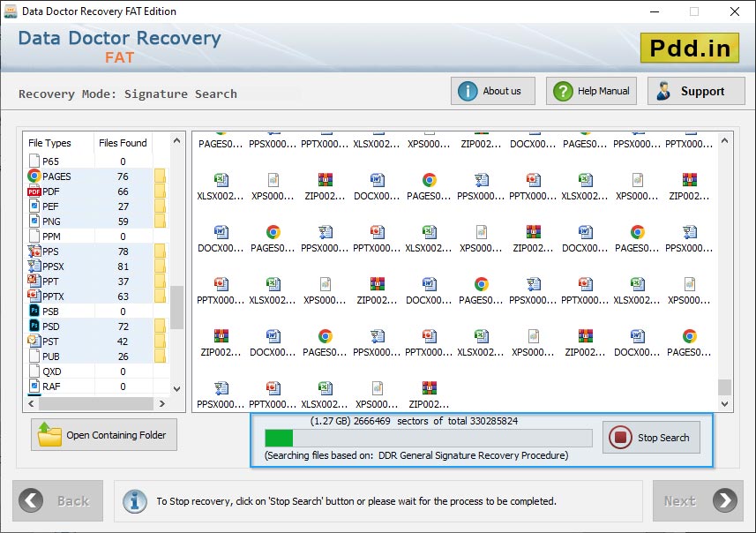The height and width of the screenshot is (533, 756).
Task: Click the File Types column header
Action: coord(49,143)
